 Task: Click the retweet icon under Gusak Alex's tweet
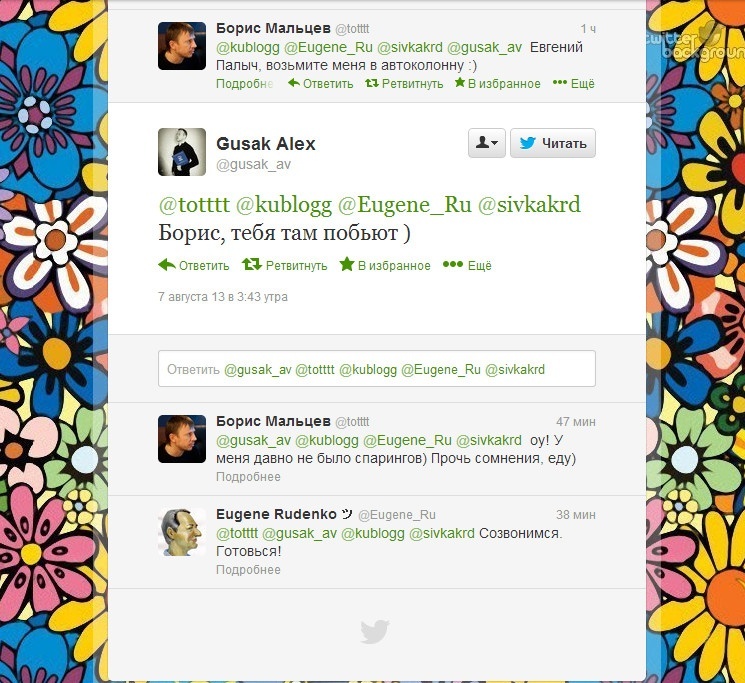click(252, 264)
